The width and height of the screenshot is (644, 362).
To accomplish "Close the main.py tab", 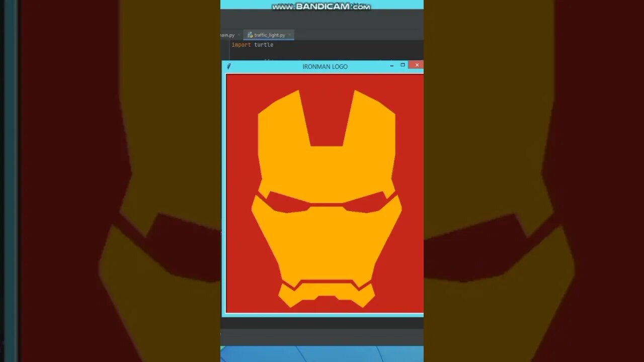I will pyautogui.click(x=239, y=35).
